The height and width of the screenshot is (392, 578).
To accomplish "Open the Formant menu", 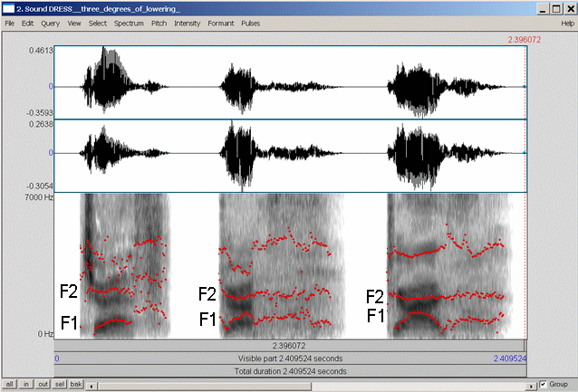I will (x=220, y=22).
